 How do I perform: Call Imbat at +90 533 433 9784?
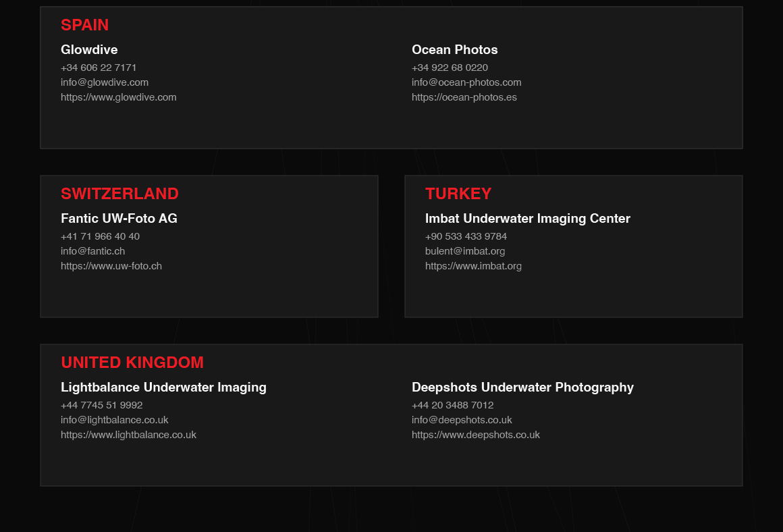[x=466, y=236]
